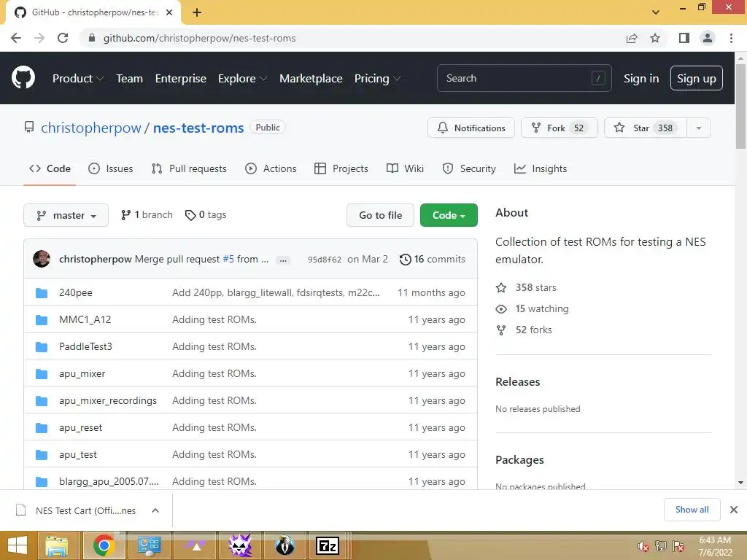The image size is (747, 560).
Task: Open the apu_mixer_recordings folder
Action: pyautogui.click(x=108, y=400)
